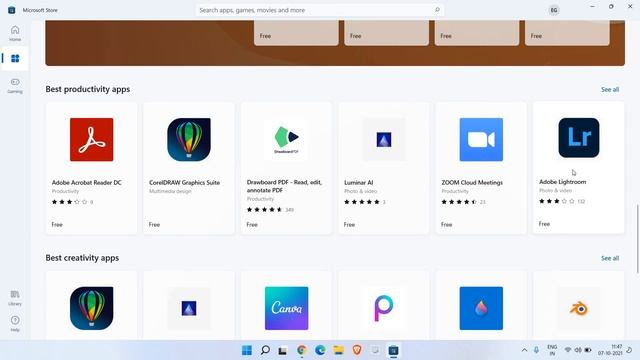
Task: Open the Blender app icon
Action: 579,308
